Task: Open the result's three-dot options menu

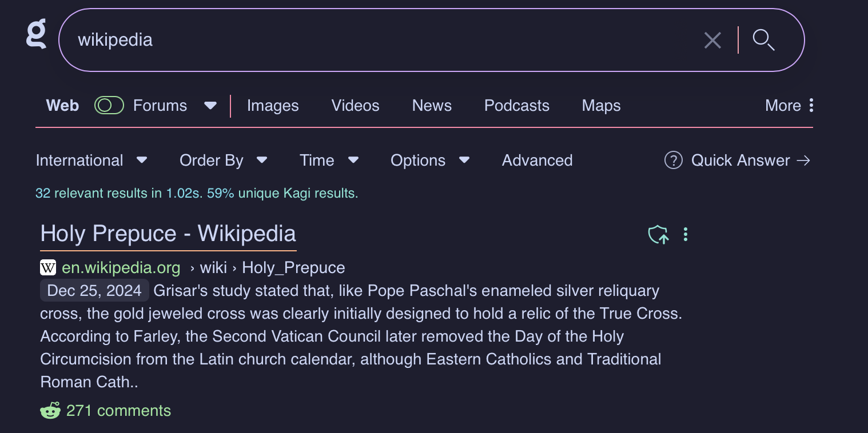Action: pos(686,234)
